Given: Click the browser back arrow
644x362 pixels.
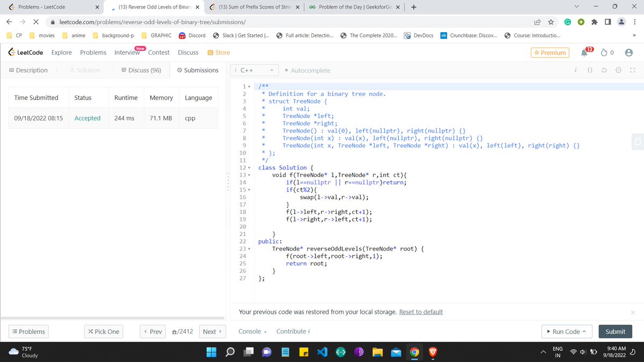Looking at the screenshot, I should pos(10,22).
